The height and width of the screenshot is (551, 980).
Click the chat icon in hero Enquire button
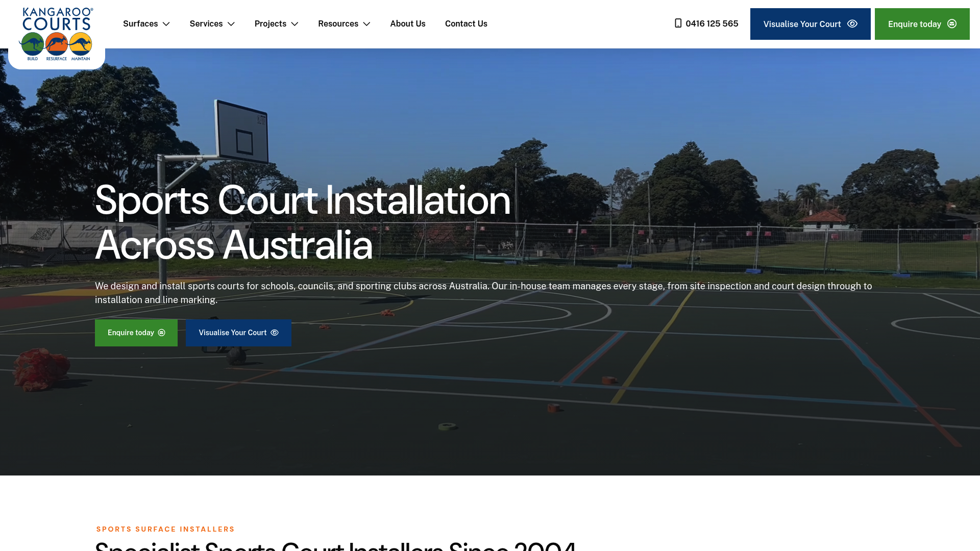coord(162,333)
